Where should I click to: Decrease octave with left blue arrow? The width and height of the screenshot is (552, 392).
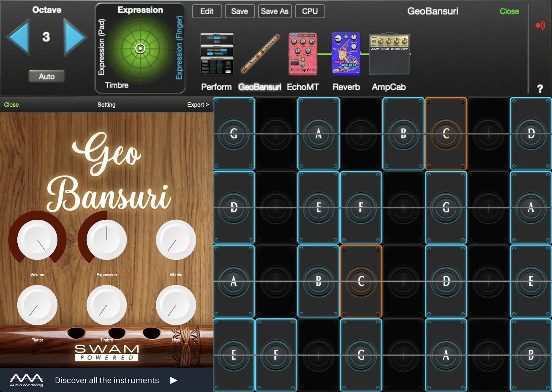[18, 37]
